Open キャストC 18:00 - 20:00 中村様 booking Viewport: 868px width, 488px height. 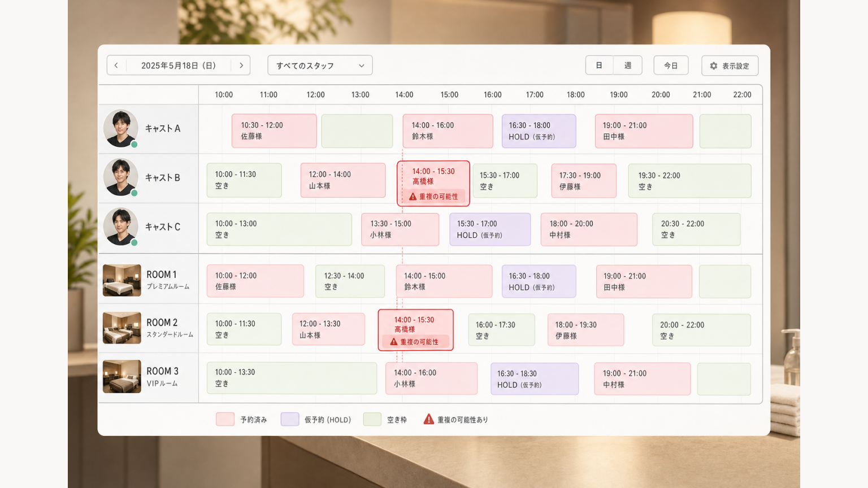[589, 229]
